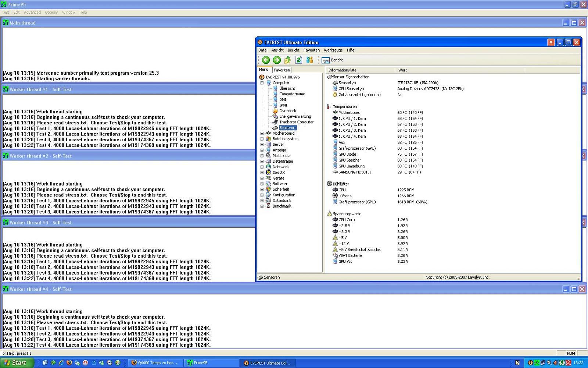Open the Tragbarer Computer laptop icon entry
Screen dimensions: 588x368
pyautogui.click(x=275, y=122)
